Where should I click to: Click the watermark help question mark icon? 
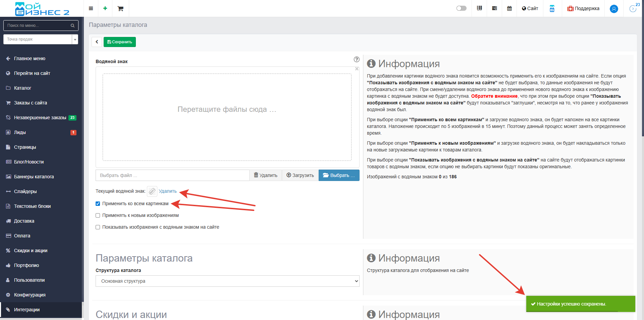click(357, 59)
